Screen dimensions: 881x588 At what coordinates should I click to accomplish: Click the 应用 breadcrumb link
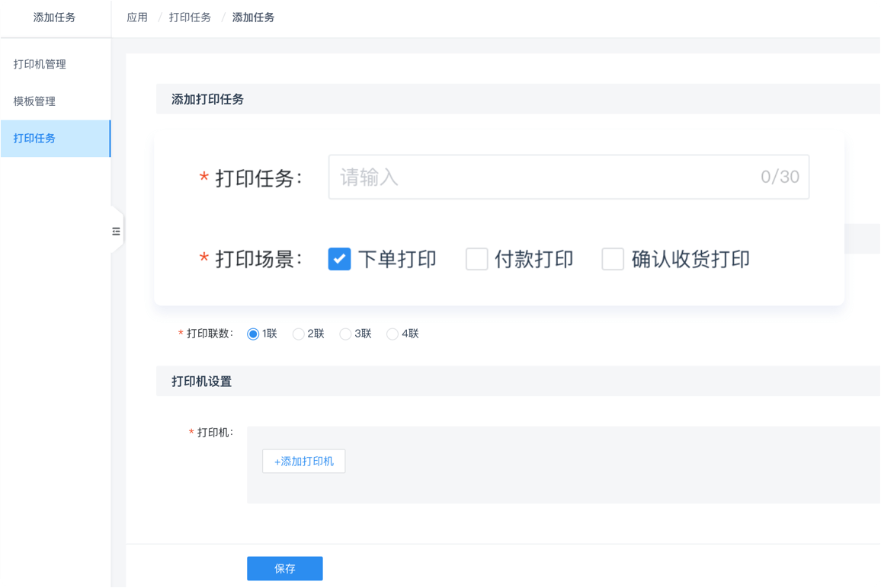(137, 18)
